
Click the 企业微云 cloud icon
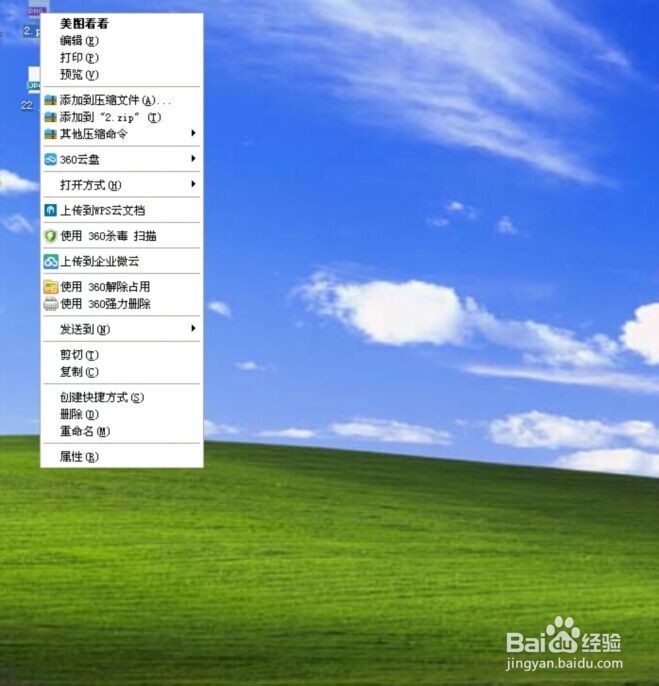pyautogui.click(x=51, y=262)
